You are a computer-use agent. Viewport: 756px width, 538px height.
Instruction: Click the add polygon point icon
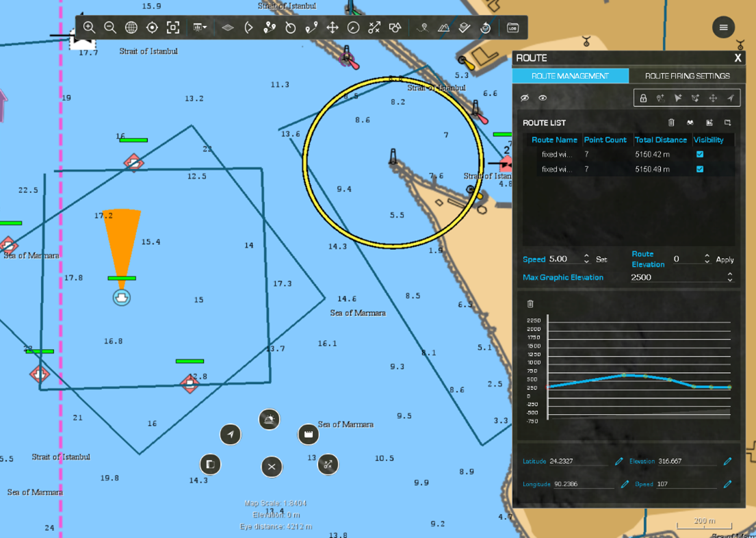(695, 99)
